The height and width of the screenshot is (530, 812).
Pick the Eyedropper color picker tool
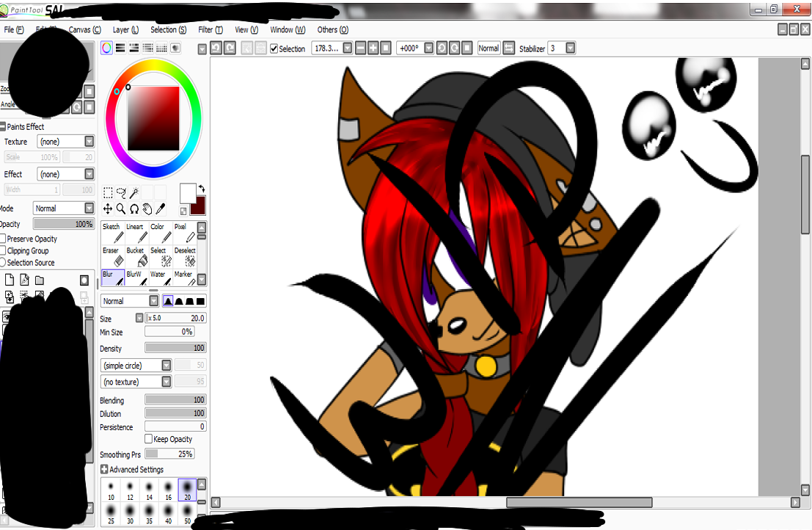(161, 209)
